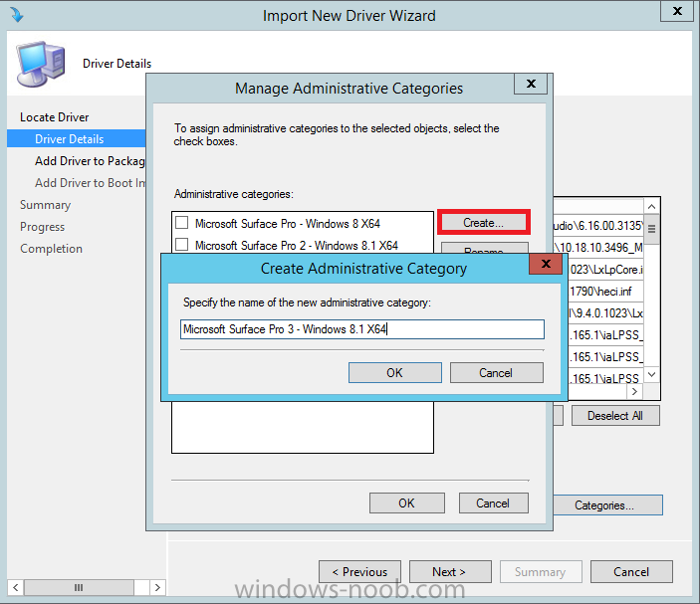Viewport: 700px width, 604px height.
Task: Click the sidebar horizontal scroll-left arrow
Action: click(x=16, y=587)
